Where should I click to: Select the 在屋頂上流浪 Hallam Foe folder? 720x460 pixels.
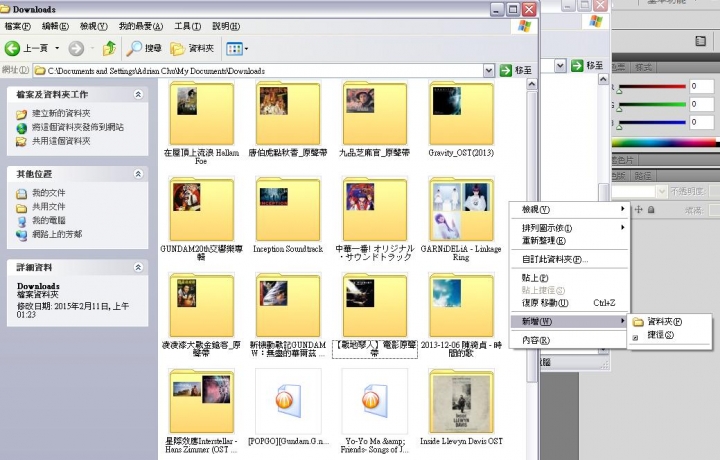tap(201, 114)
